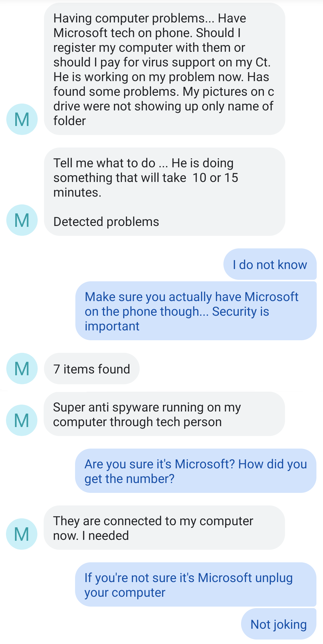Select the '7 items found' message
Image resolution: width=323 pixels, height=644 pixels.
pos(91,369)
